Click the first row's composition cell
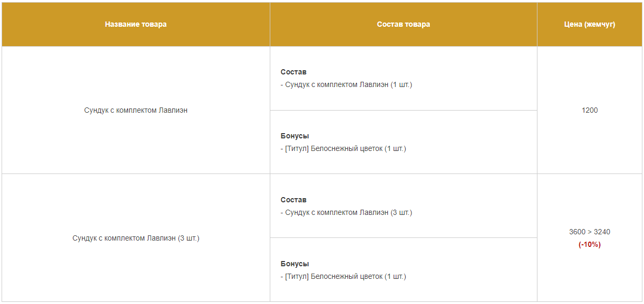This screenshot has width=644, height=304. [x=404, y=79]
